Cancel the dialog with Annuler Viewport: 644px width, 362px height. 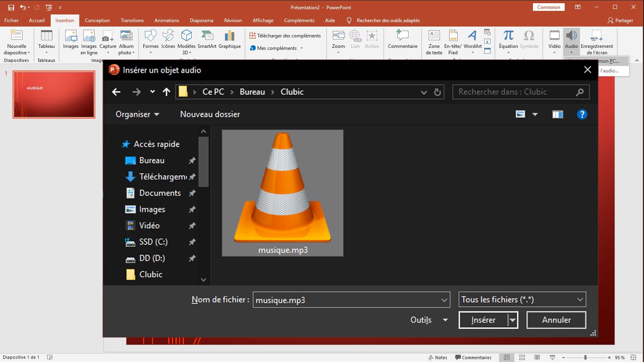click(556, 320)
